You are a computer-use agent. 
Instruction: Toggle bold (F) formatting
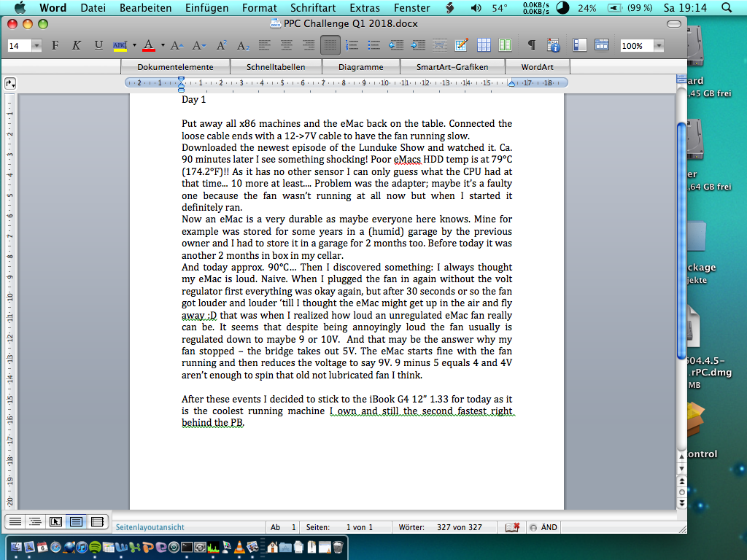pos(55,45)
